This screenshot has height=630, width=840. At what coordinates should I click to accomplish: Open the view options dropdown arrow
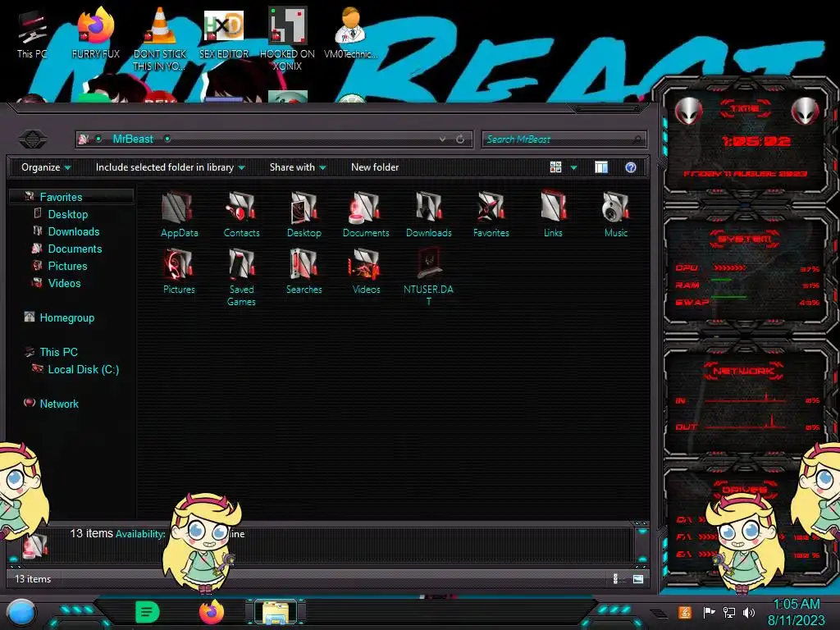[x=573, y=167]
